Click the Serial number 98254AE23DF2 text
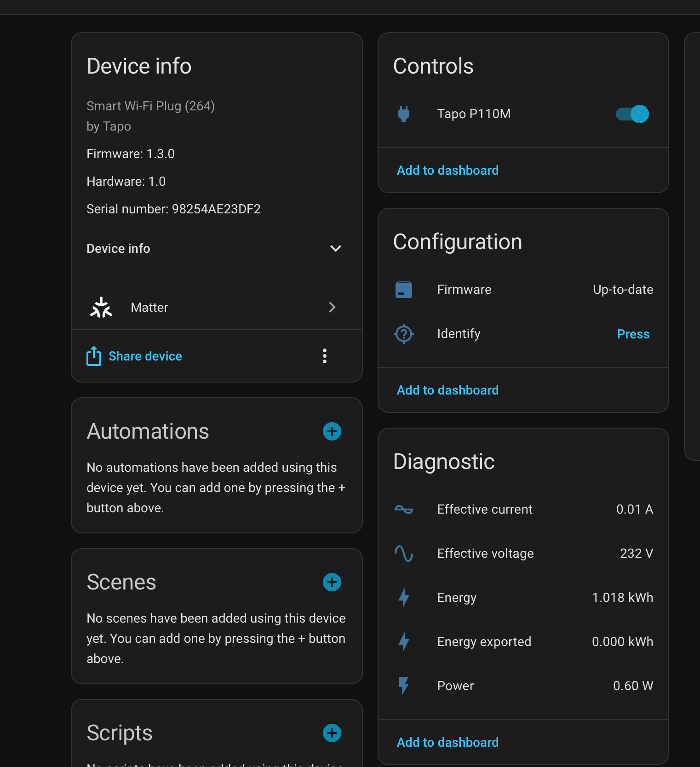Image resolution: width=700 pixels, height=767 pixels. pyautogui.click(x=174, y=209)
